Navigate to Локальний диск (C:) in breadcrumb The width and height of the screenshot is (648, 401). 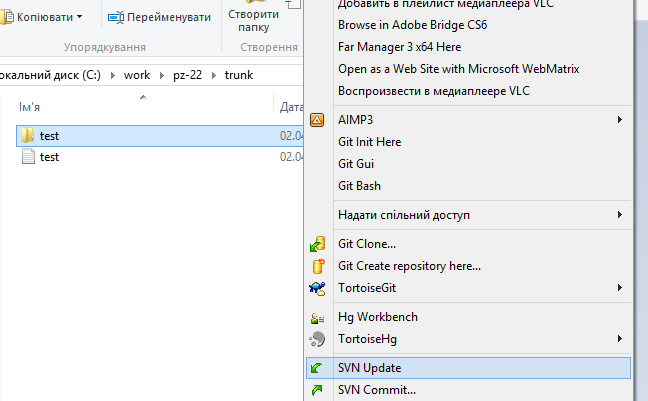coord(50,75)
